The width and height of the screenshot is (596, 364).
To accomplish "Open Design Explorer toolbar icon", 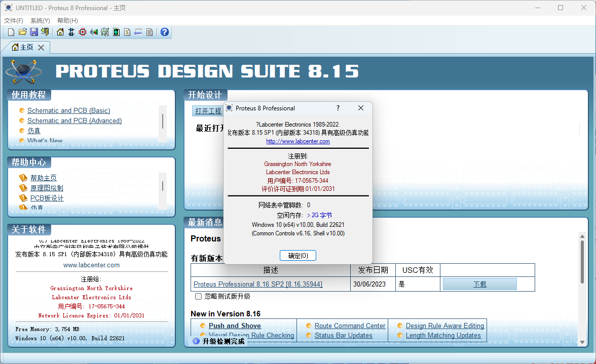I will [105, 32].
